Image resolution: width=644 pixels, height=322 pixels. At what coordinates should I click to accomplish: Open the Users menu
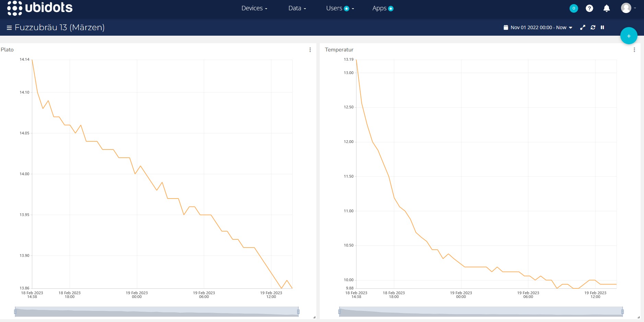click(340, 8)
